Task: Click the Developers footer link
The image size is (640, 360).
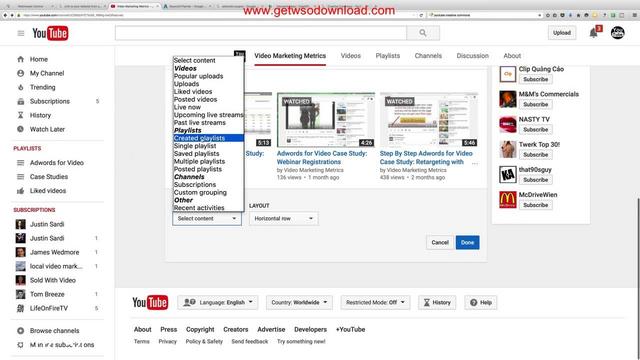Action: pyautogui.click(x=311, y=329)
